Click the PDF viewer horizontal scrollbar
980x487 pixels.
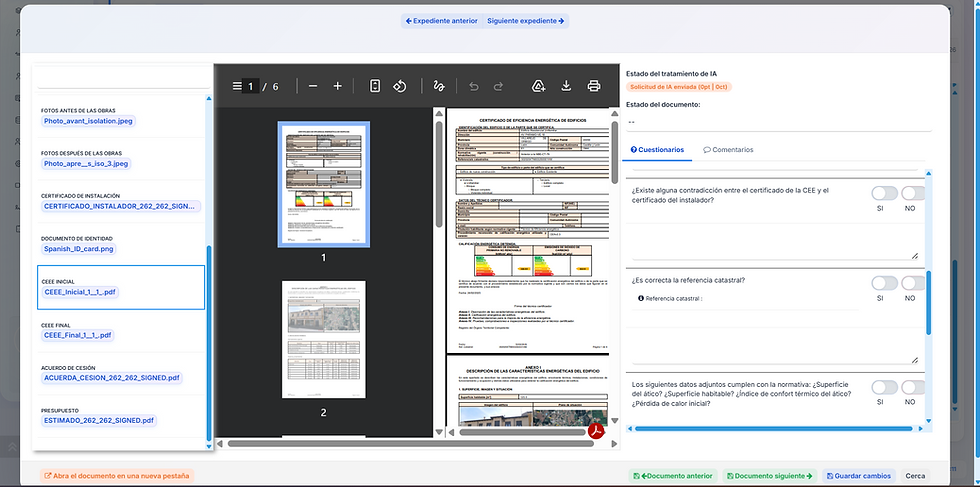(x=409, y=444)
